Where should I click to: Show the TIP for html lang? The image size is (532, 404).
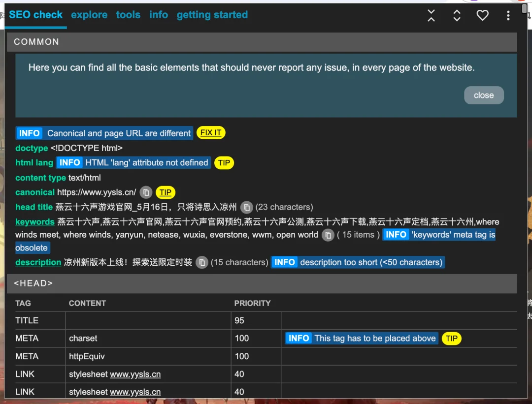[x=224, y=163]
